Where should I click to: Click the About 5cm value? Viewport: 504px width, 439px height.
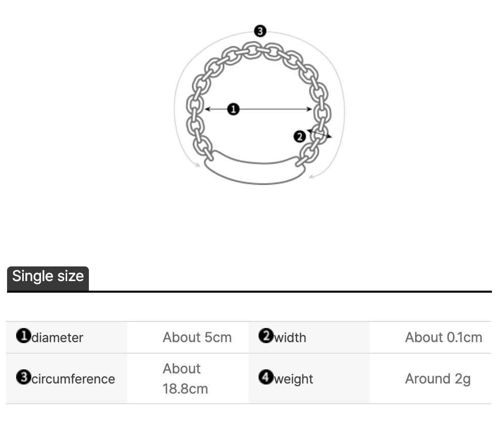tap(197, 338)
